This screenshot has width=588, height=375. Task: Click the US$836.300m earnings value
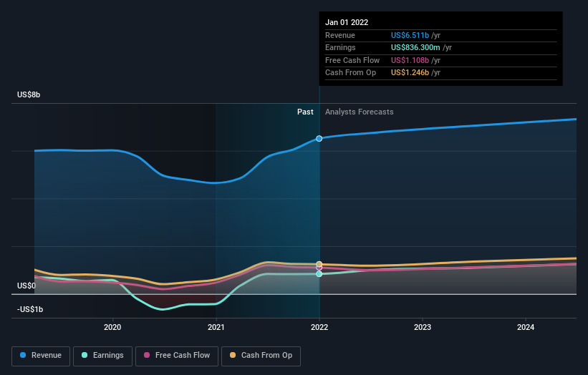click(415, 47)
